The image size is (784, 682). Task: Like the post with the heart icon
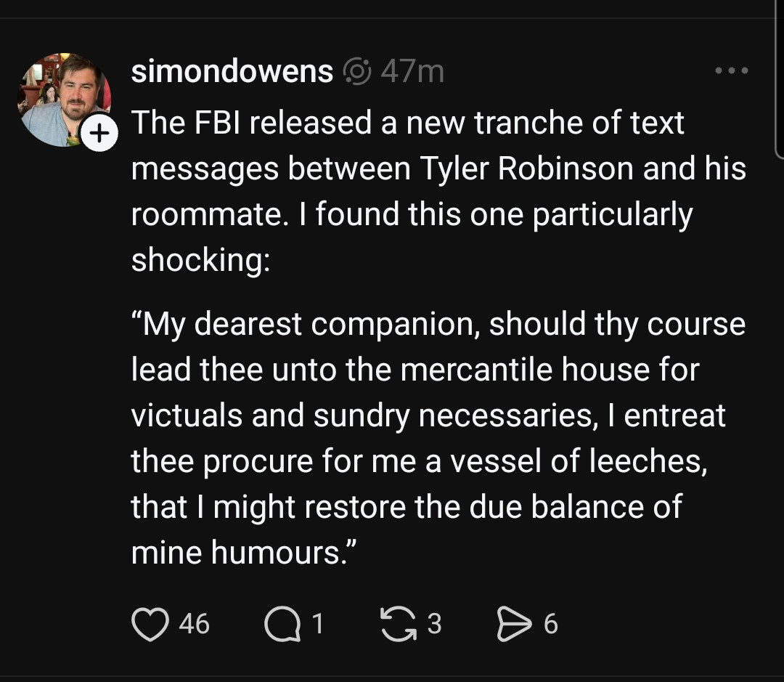150,624
